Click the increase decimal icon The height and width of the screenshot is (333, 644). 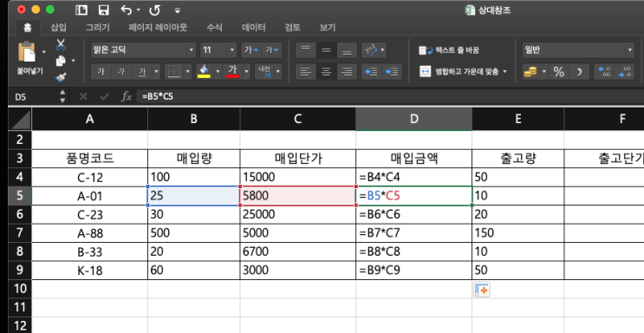tap(605, 72)
